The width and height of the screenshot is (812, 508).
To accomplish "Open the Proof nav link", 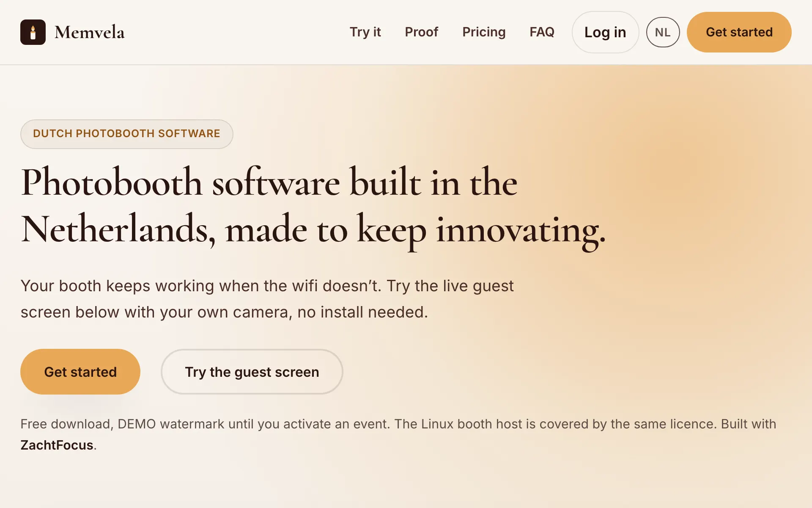I will click(x=421, y=32).
